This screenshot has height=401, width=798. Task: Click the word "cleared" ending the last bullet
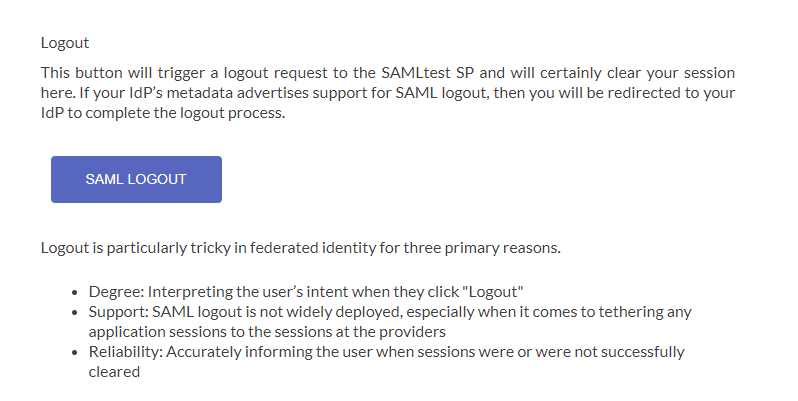click(114, 371)
